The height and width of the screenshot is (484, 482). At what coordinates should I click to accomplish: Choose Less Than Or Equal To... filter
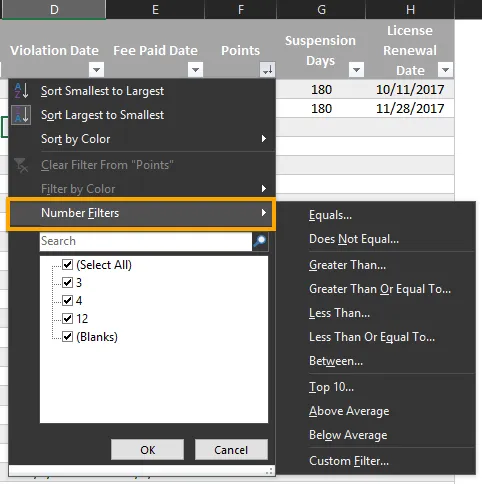[x=376, y=337]
